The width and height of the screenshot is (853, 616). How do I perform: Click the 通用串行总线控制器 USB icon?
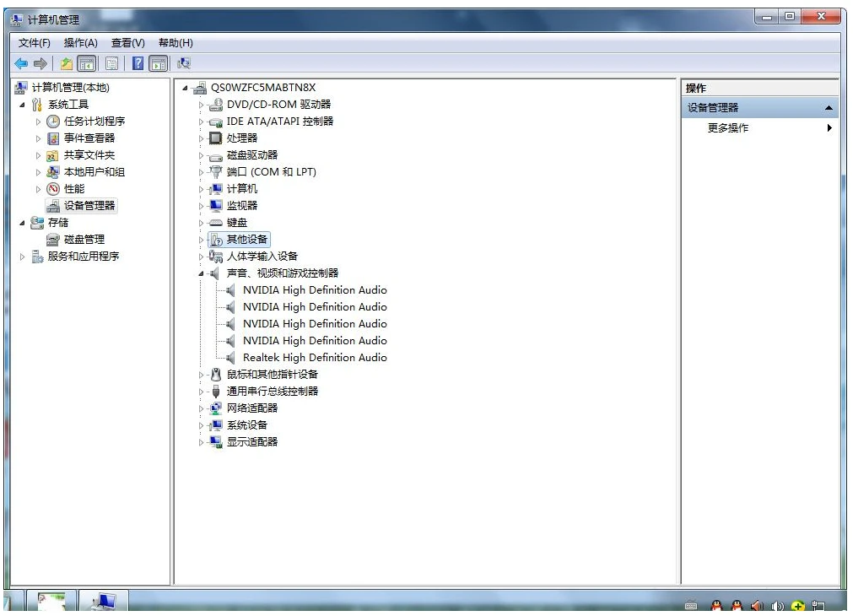pyautogui.click(x=216, y=392)
